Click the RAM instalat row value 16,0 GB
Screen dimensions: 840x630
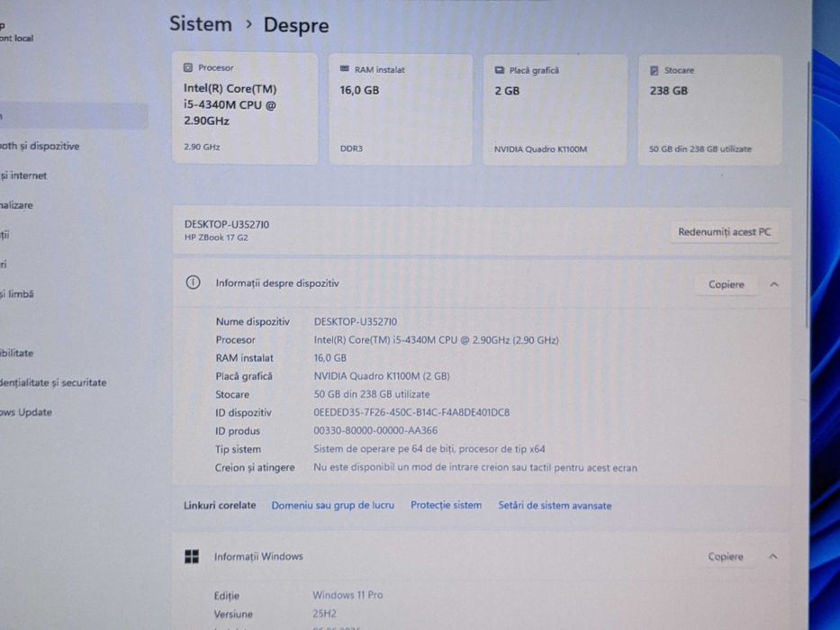[330, 358]
